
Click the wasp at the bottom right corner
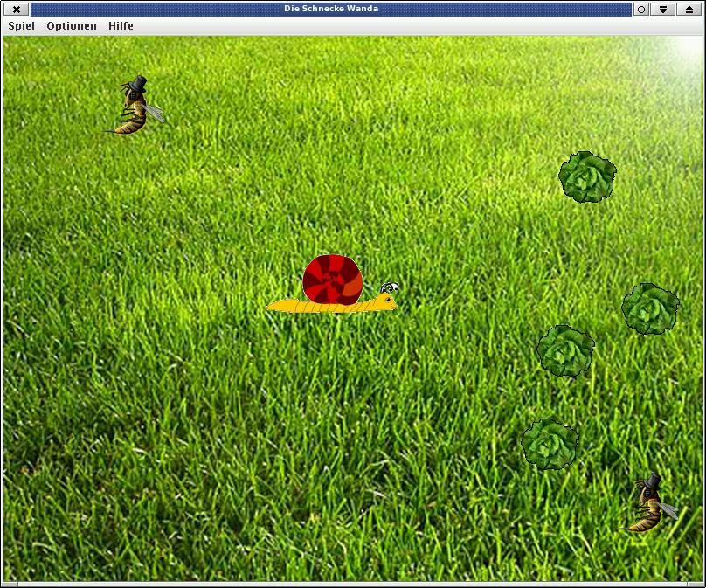[x=649, y=502]
